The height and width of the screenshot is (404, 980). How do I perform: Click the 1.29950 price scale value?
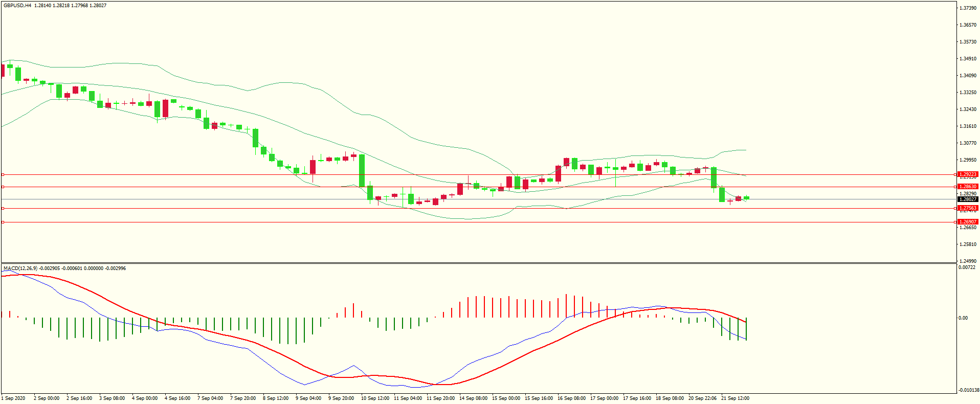click(968, 160)
